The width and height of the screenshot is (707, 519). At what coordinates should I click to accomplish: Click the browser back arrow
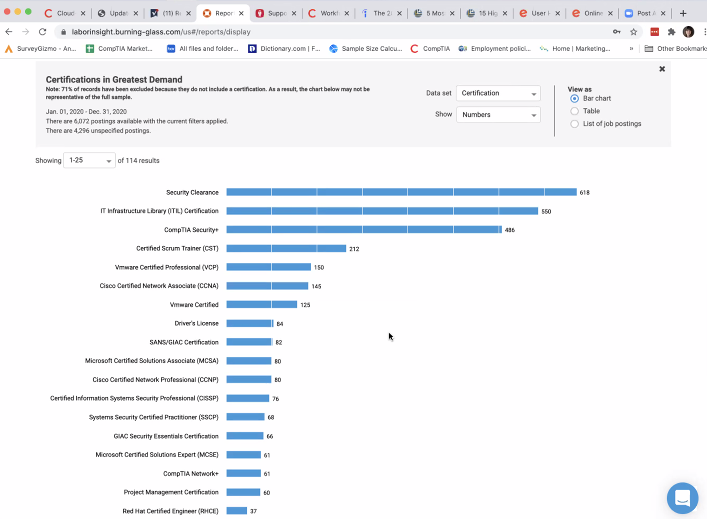coord(9,32)
